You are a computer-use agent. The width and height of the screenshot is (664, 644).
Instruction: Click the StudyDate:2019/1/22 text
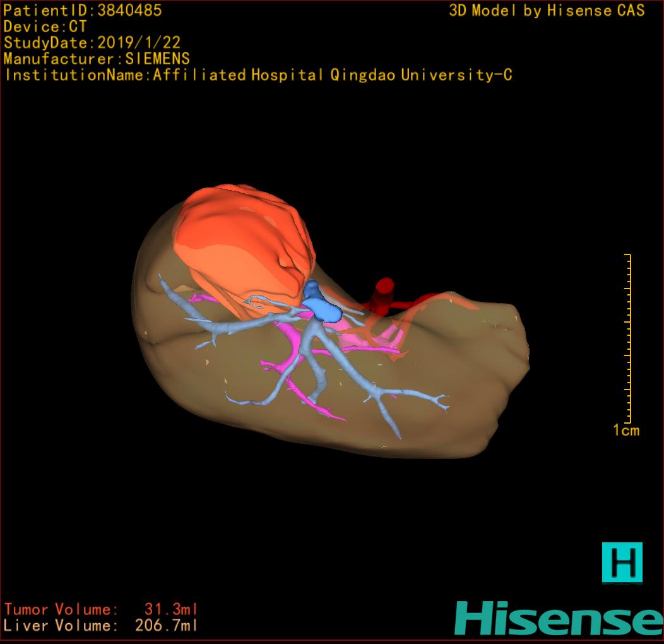click(92, 43)
